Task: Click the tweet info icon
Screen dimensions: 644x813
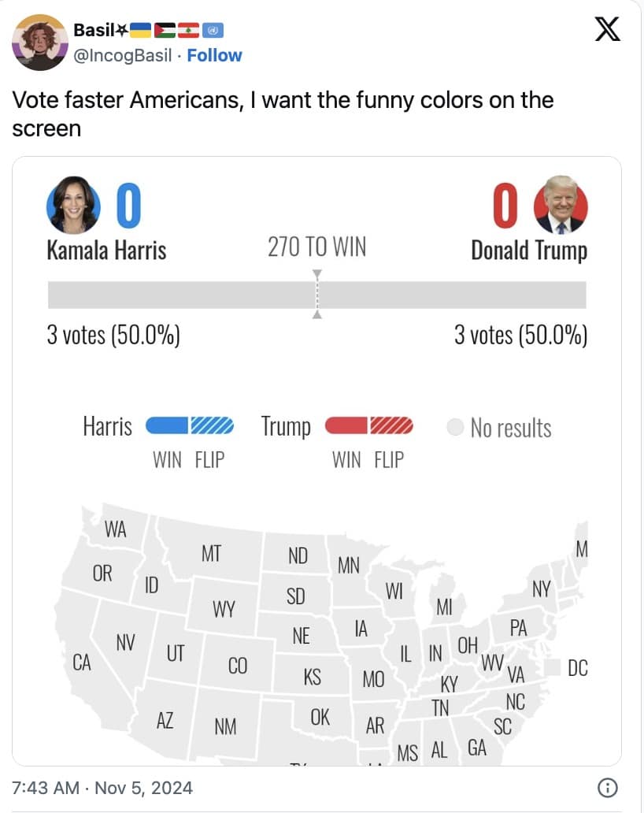Action: coord(607,787)
